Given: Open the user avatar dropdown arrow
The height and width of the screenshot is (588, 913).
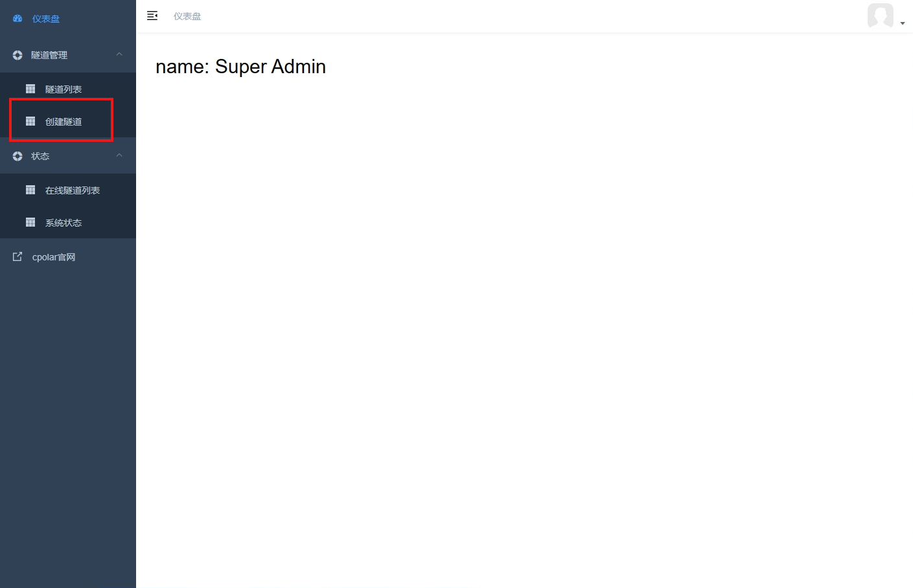Looking at the screenshot, I should [x=903, y=23].
